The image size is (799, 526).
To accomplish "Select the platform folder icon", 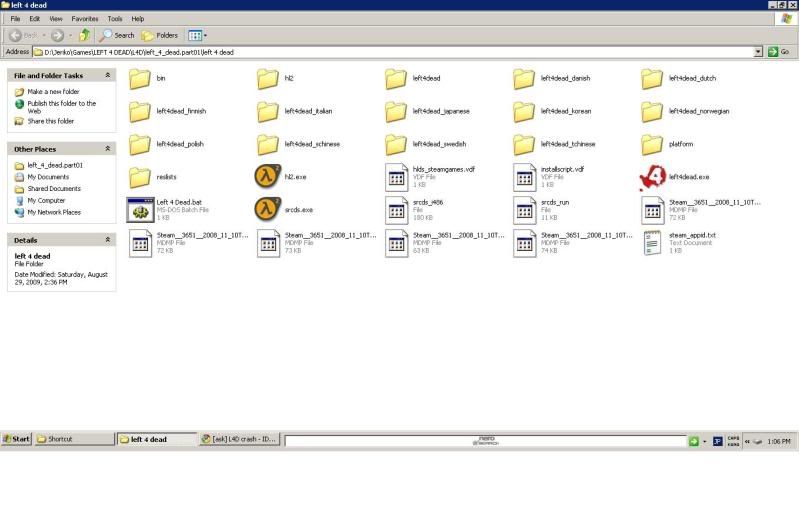I will tap(652, 145).
